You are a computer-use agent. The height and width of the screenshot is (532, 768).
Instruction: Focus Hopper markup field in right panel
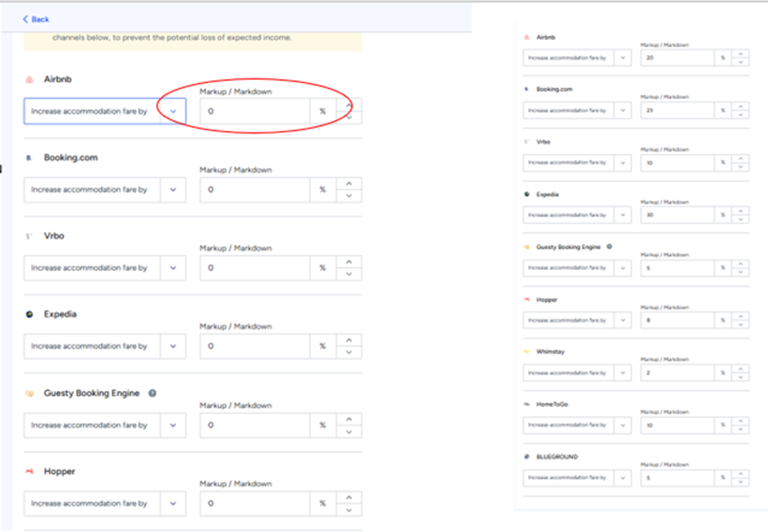(677, 320)
